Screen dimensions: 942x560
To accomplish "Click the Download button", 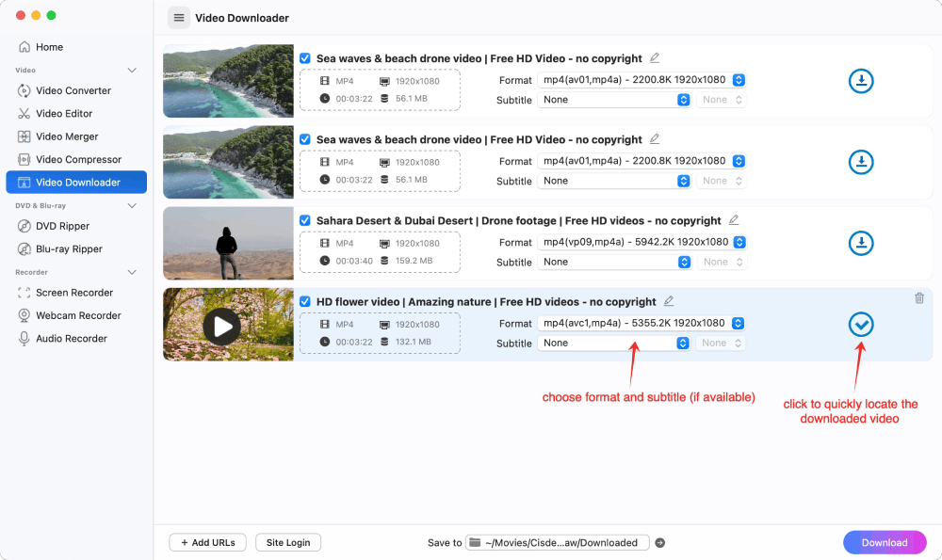I will 885,543.
